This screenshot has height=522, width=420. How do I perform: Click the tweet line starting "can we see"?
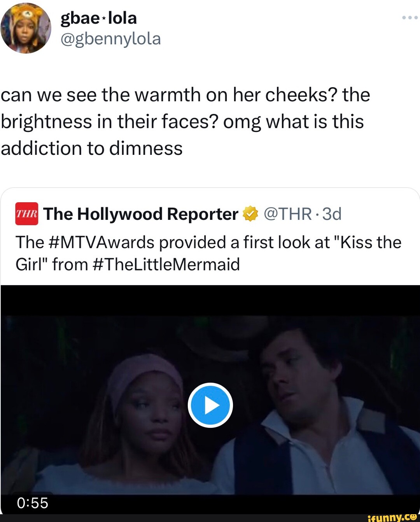tap(185, 95)
